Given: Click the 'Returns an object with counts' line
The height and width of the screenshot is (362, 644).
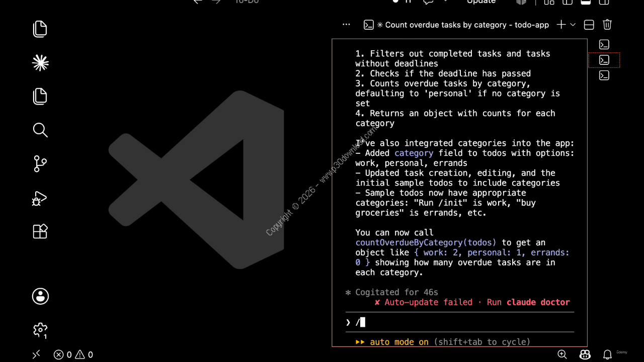Looking at the screenshot, I should (x=455, y=113).
